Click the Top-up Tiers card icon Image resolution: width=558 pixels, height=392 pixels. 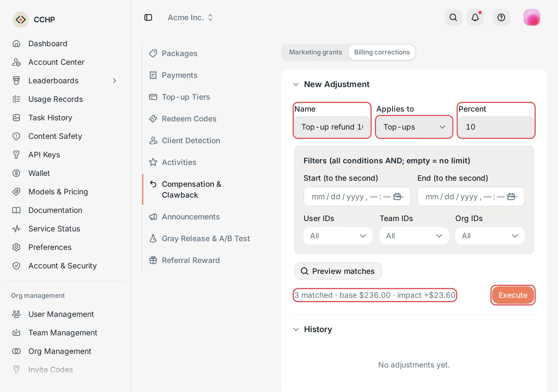(153, 97)
